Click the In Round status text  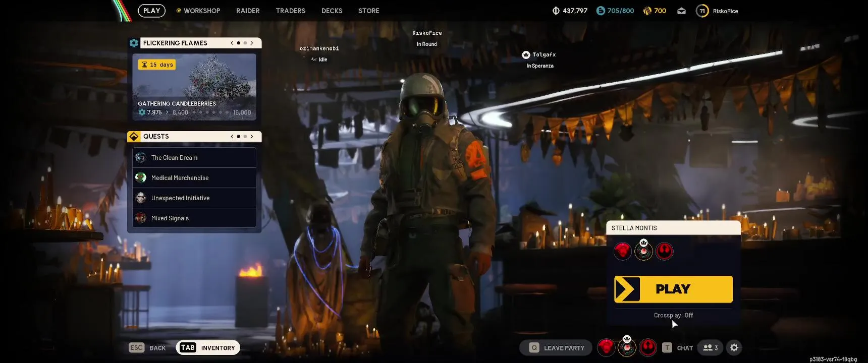[427, 44]
